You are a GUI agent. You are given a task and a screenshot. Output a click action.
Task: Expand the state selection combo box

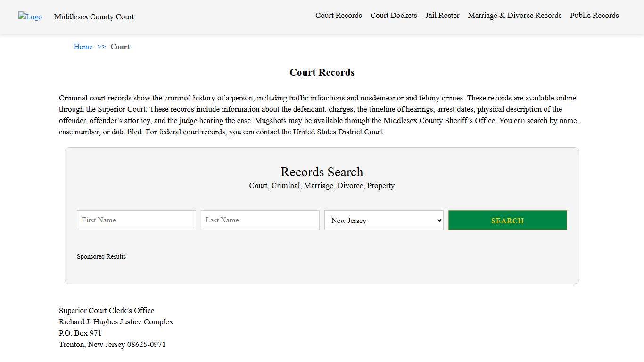(x=383, y=220)
